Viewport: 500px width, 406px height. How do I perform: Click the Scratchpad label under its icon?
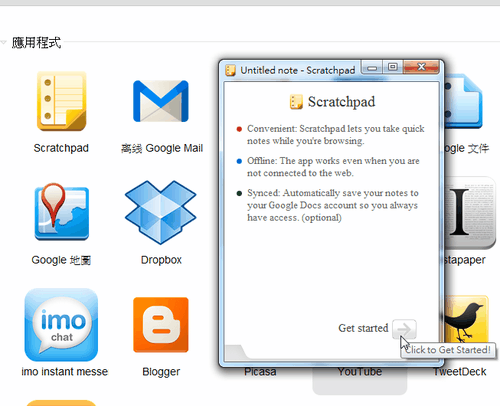point(61,148)
